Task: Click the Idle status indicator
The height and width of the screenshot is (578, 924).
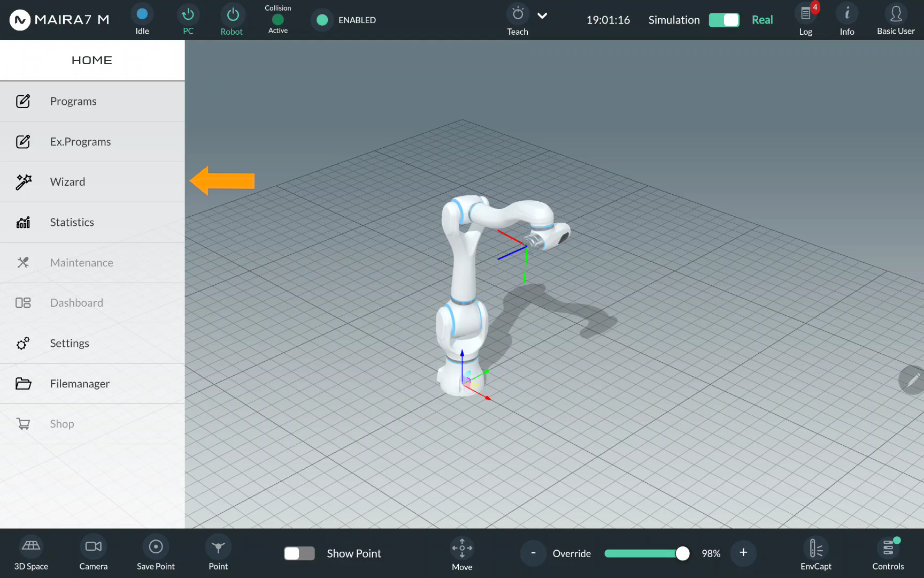Action: tap(142, 14)
